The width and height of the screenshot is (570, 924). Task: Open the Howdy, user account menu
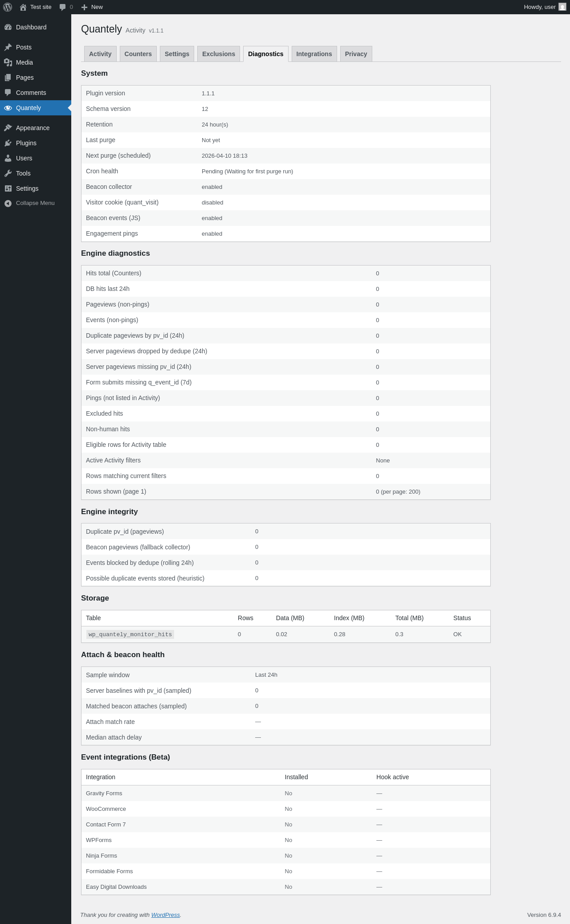(x=545, y=7)
